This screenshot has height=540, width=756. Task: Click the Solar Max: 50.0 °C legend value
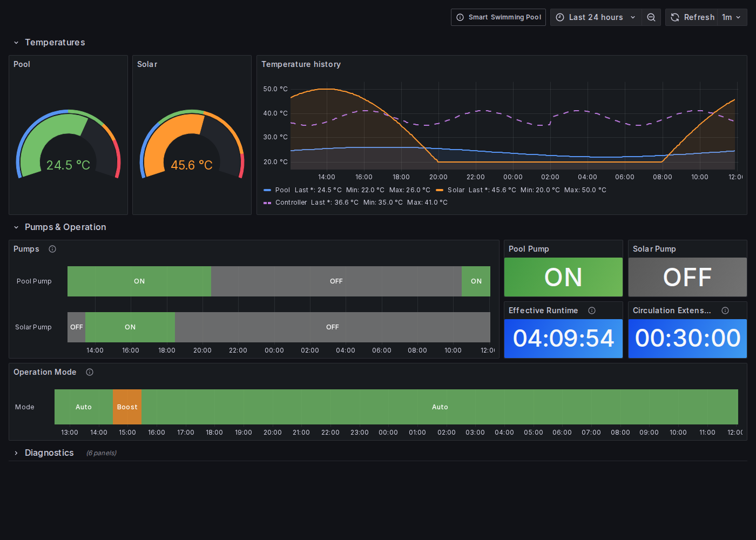click(x=585, y=190)
